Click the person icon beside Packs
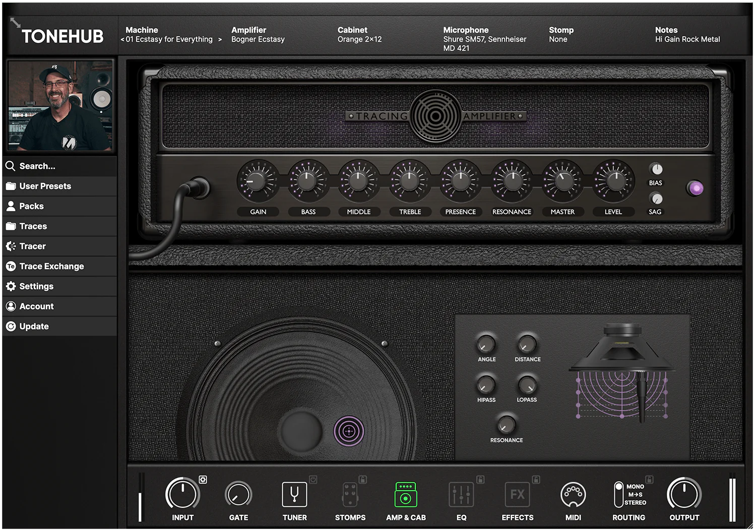Screen dimensions: 756x532 [x=11, y=206]
